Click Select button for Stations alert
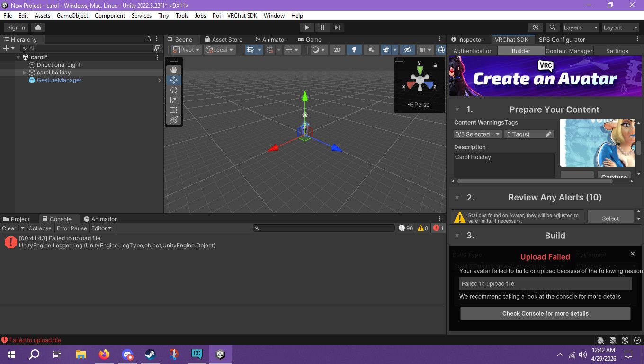644x364 pixels. (x=610, y=218)
